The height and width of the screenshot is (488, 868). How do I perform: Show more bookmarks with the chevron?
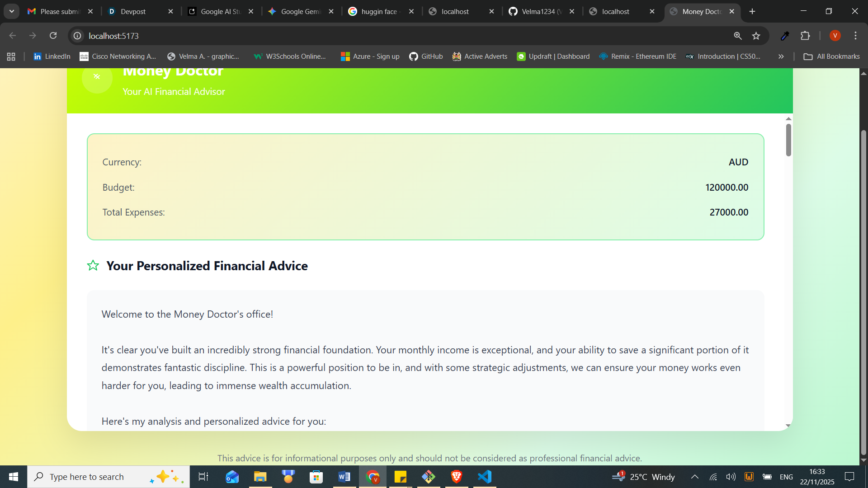tap(781, 56)
